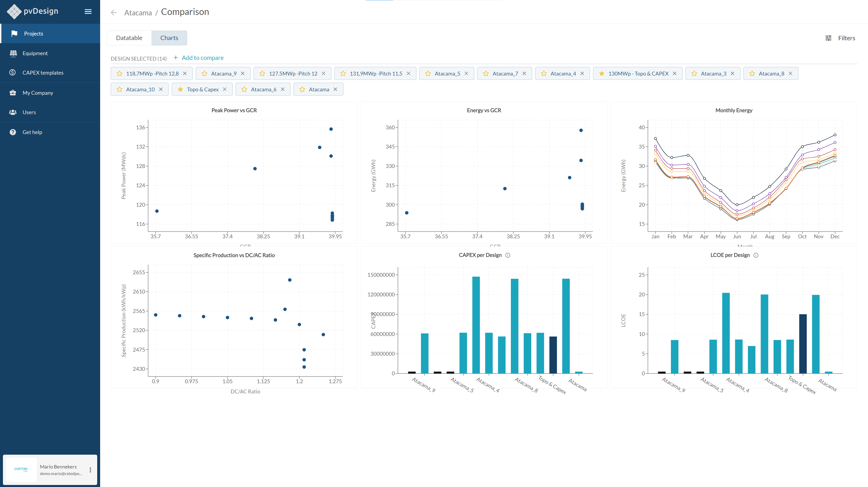Collapse sidebar with hamburger menu icon

coord(88,12)
